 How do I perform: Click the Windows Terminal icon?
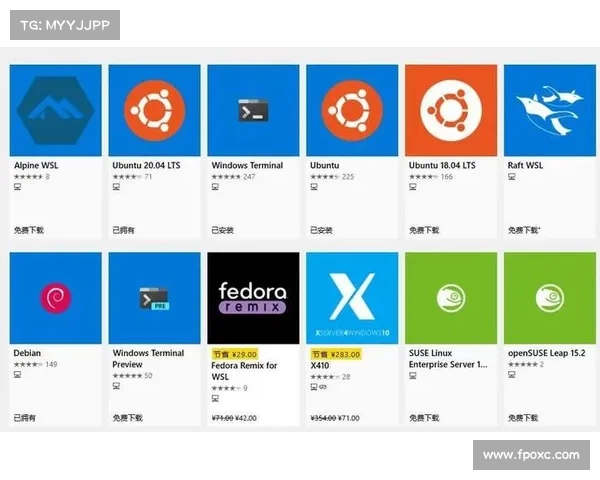[253, 110]
